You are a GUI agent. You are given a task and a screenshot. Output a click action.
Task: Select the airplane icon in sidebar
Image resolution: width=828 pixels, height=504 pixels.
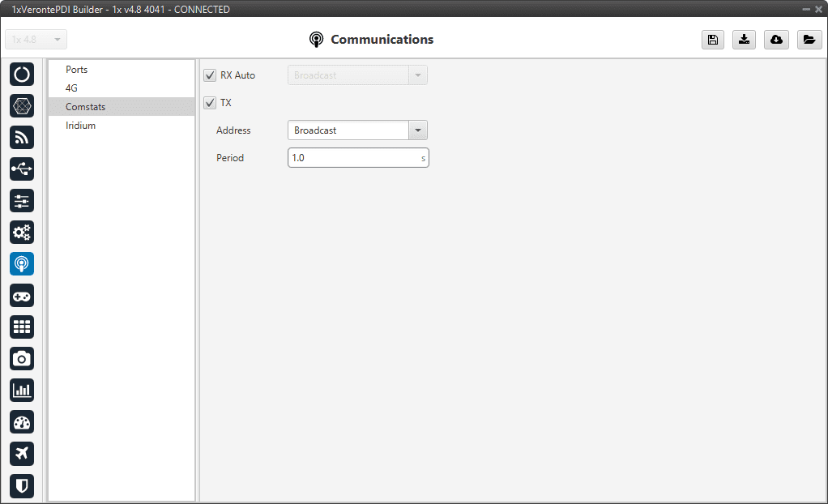(x=22, y=454)
